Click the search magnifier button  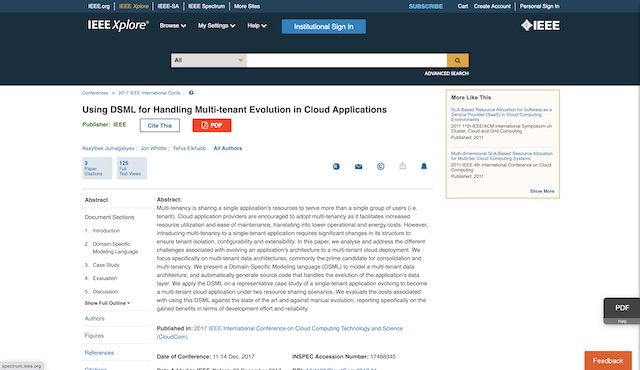[x=458, y=60]
